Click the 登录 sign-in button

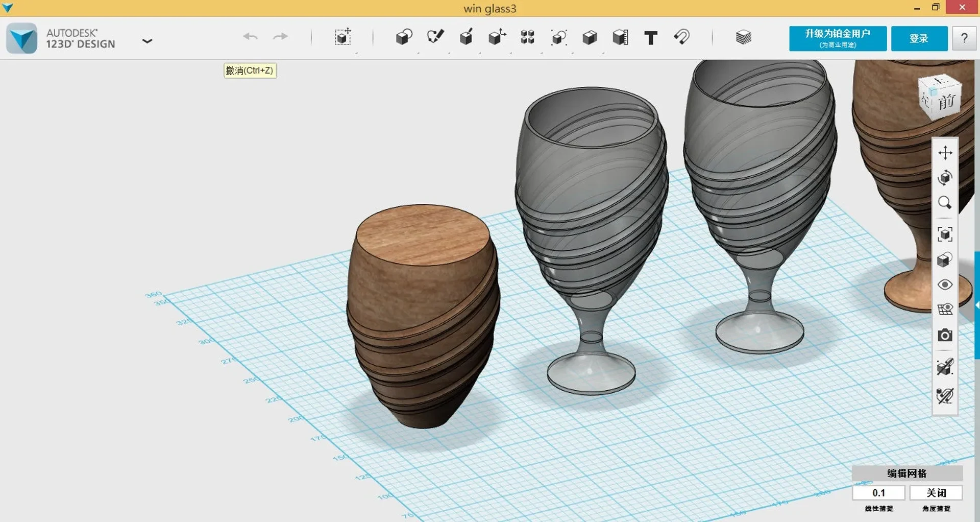point(919,38)
